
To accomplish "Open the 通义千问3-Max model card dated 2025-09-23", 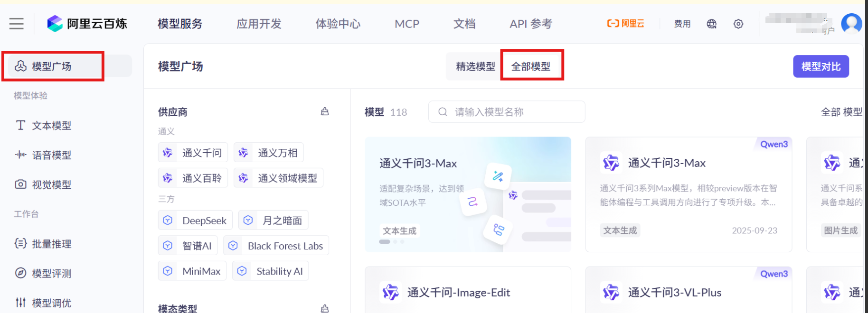I will (689, 194).
